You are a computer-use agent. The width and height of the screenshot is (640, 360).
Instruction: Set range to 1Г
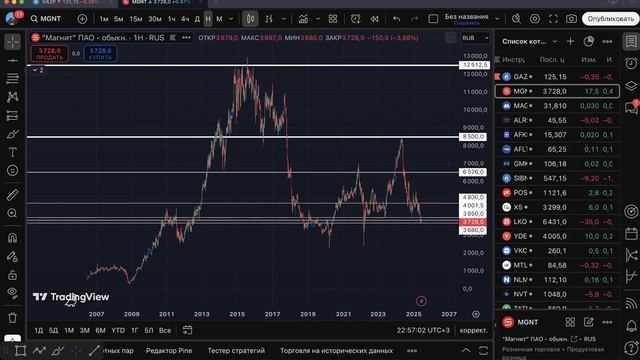[x=135, y=330]
